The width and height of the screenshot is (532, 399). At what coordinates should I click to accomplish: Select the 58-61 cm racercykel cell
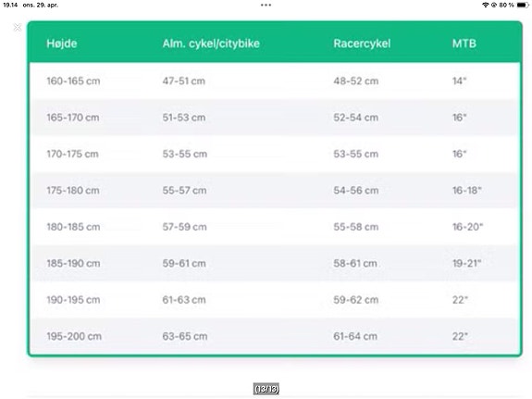[355, 264]
